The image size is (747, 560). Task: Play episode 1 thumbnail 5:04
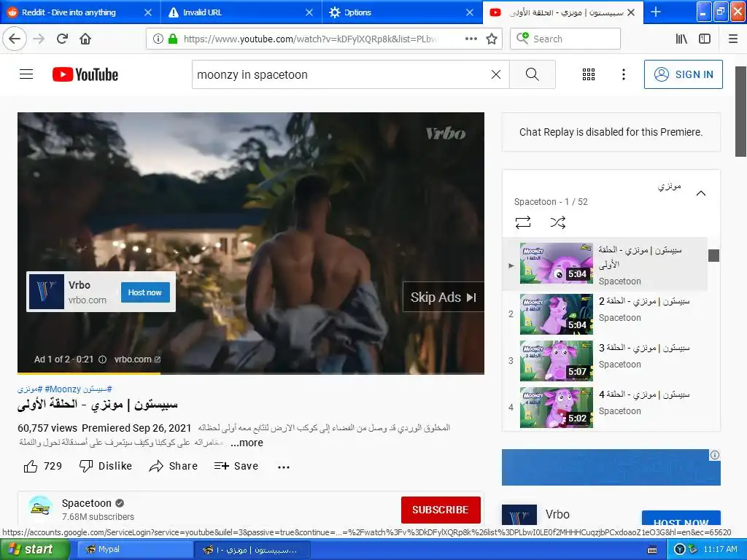point(557,263)
